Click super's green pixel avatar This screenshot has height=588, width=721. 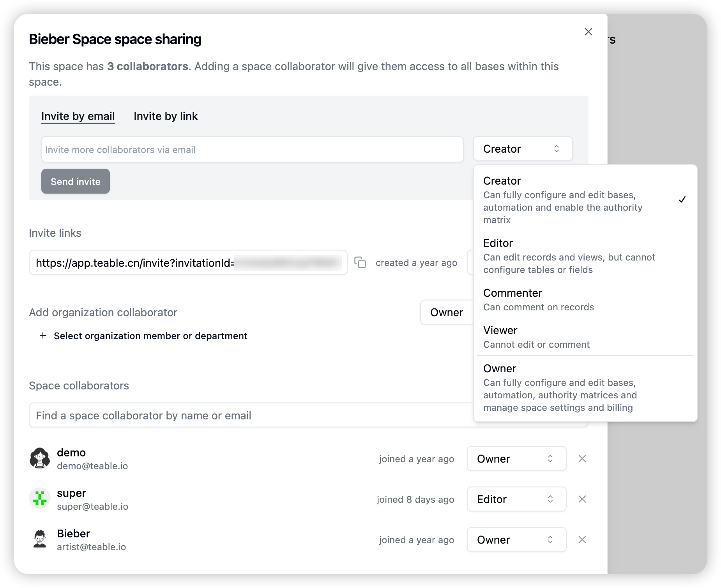(x=40, y=498)
